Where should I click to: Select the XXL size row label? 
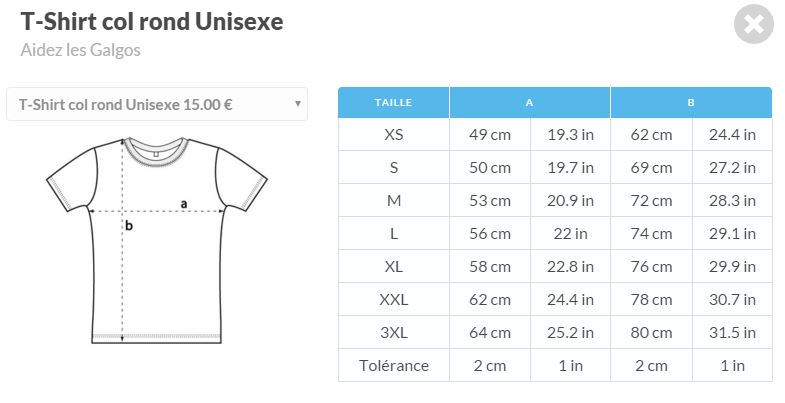(394, 300)
